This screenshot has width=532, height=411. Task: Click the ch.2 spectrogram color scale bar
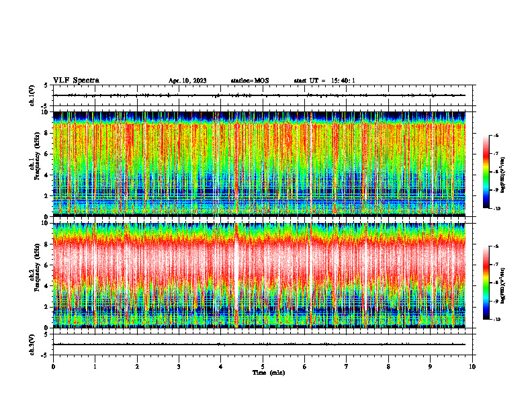tap(486, 283)
